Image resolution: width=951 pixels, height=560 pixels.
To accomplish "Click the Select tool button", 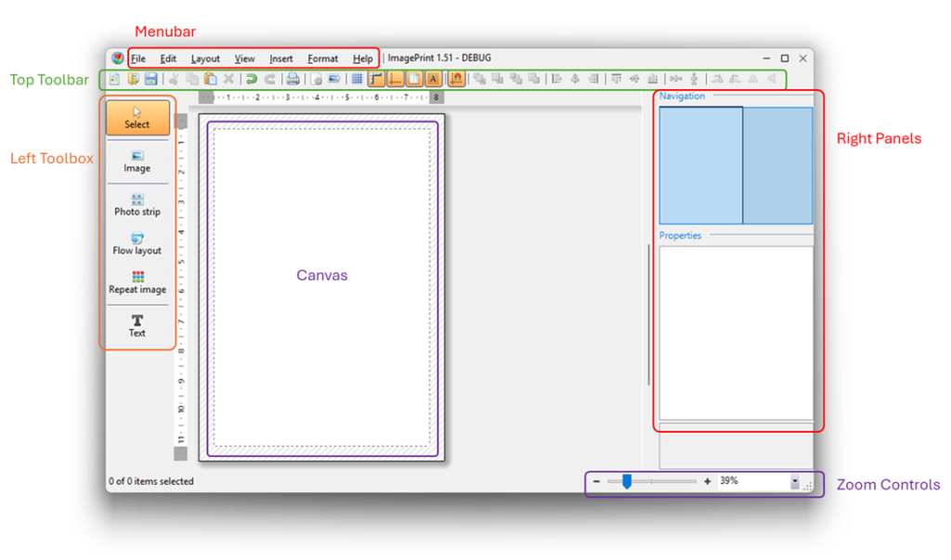I will (x=137, y=118).
